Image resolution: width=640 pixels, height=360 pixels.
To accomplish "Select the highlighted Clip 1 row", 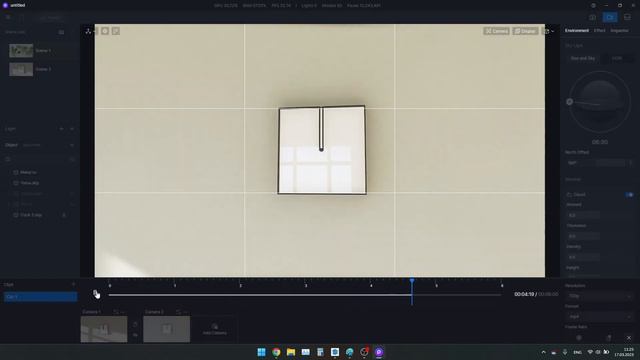I will coord(40,297).
